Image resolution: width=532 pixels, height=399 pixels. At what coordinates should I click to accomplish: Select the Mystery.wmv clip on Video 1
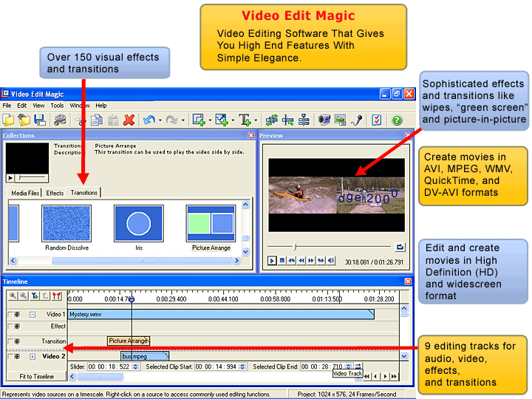(221, 314)
